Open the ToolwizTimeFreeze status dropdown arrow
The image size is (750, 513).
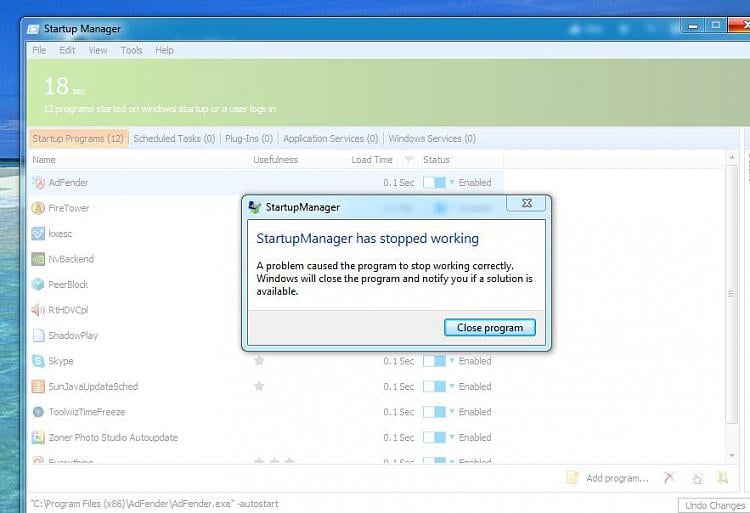pyautogui.click(x=452, y=411)
